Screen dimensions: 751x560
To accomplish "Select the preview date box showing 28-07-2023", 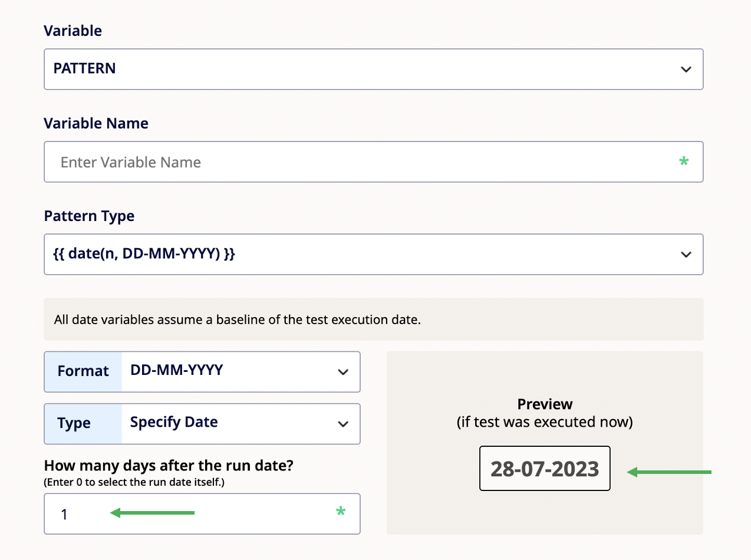I will click(x=545, y=469).
